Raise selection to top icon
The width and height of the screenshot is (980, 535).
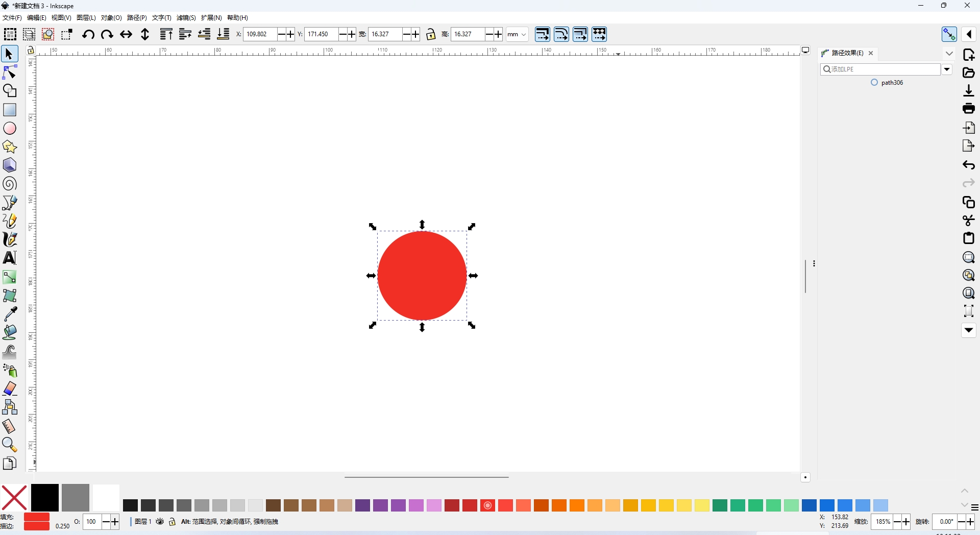[166, 34]
